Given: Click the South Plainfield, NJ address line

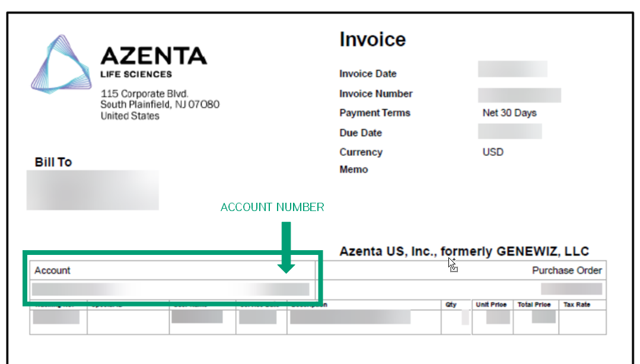Looking at the screenshot, I should (160, 104).
